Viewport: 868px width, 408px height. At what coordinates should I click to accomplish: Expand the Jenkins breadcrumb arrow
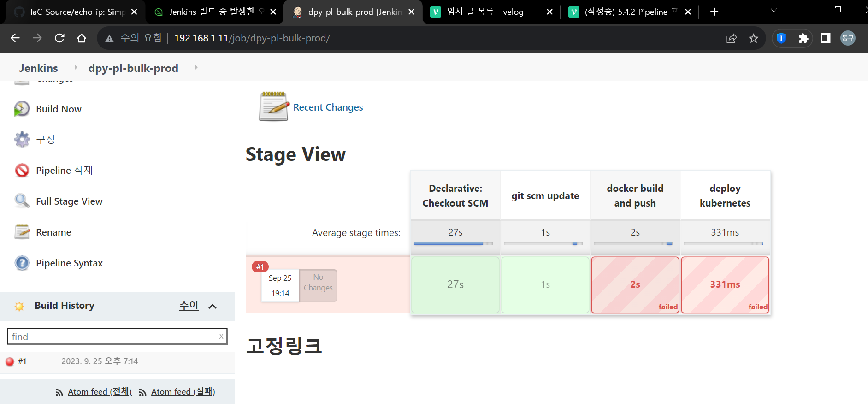(76, 67)
